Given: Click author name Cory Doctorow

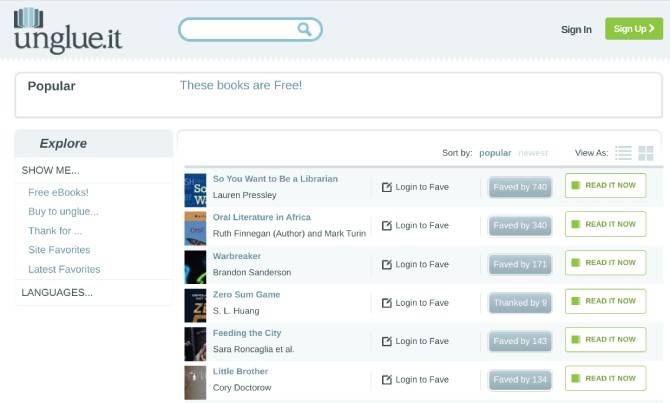Looking at the screenshot, I should 242,388.
